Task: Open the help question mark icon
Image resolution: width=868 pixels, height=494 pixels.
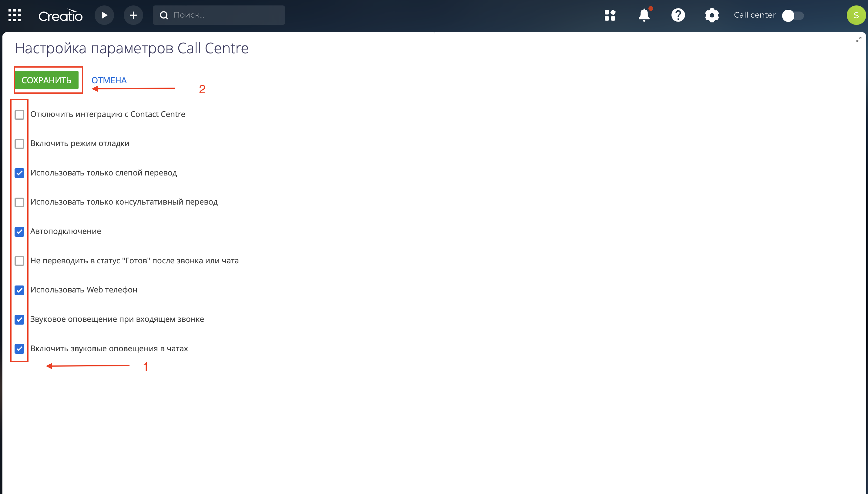Action: pos(678,15)
